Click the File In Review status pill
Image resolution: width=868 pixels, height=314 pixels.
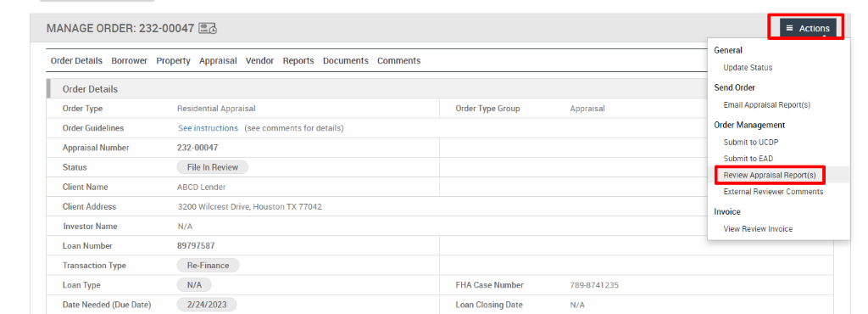213,167
